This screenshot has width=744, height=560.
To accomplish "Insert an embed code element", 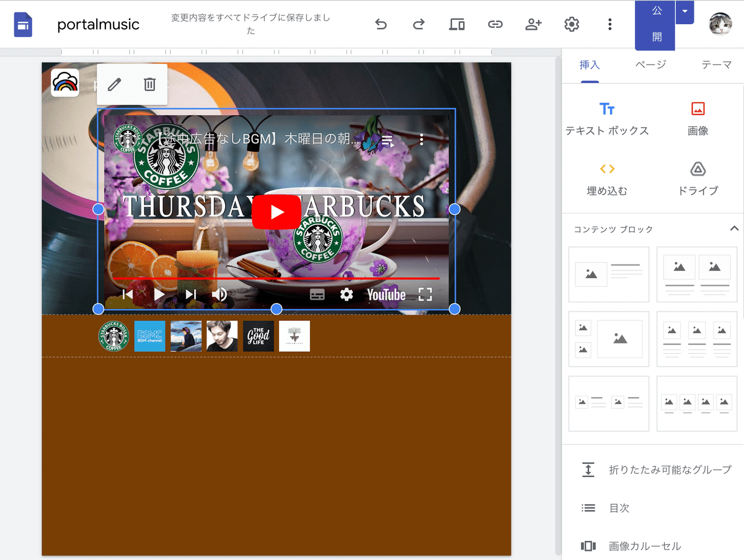I will pyautogui.click(x=607, y=179).
